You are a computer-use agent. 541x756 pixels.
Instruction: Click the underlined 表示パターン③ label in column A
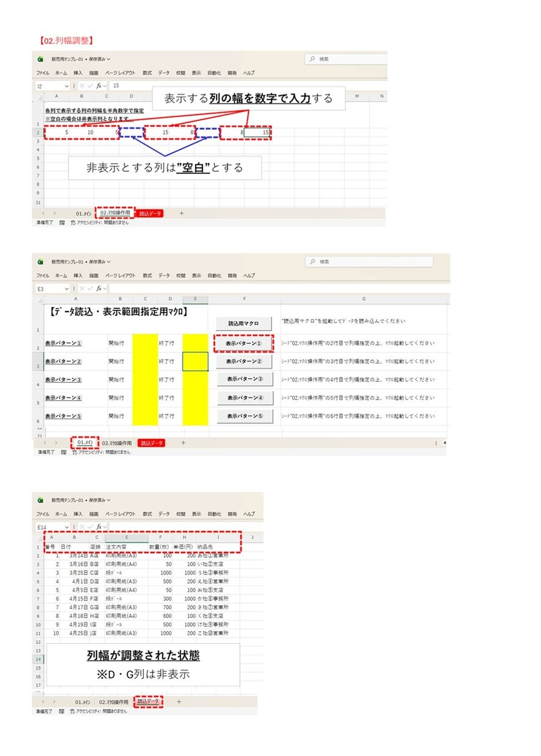point(63,380)
